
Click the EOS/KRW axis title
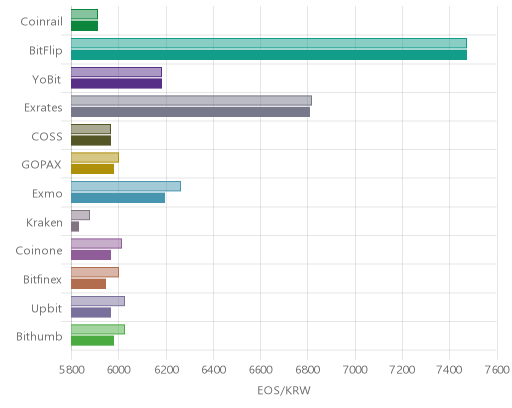[x=284, y=390]
